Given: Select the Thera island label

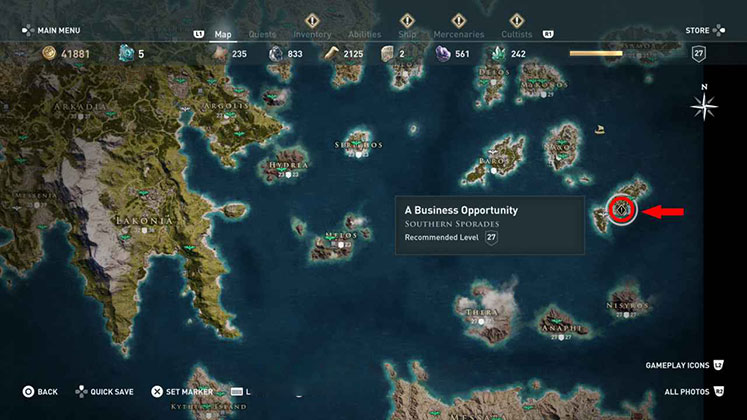Looking at the screenshot, I should pos(482,312).
